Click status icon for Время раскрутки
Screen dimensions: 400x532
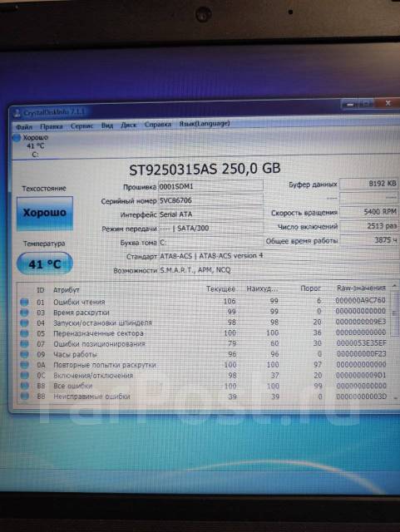[24, 313]
